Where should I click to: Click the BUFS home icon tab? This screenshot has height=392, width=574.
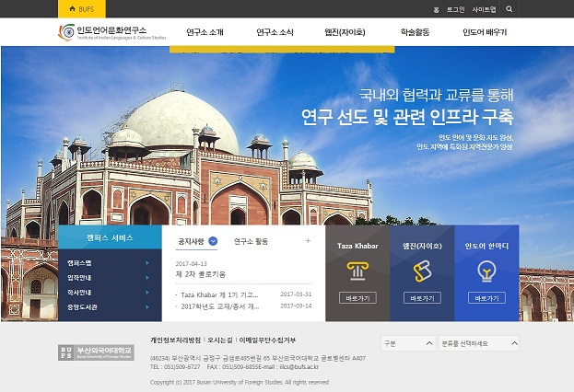81,8
